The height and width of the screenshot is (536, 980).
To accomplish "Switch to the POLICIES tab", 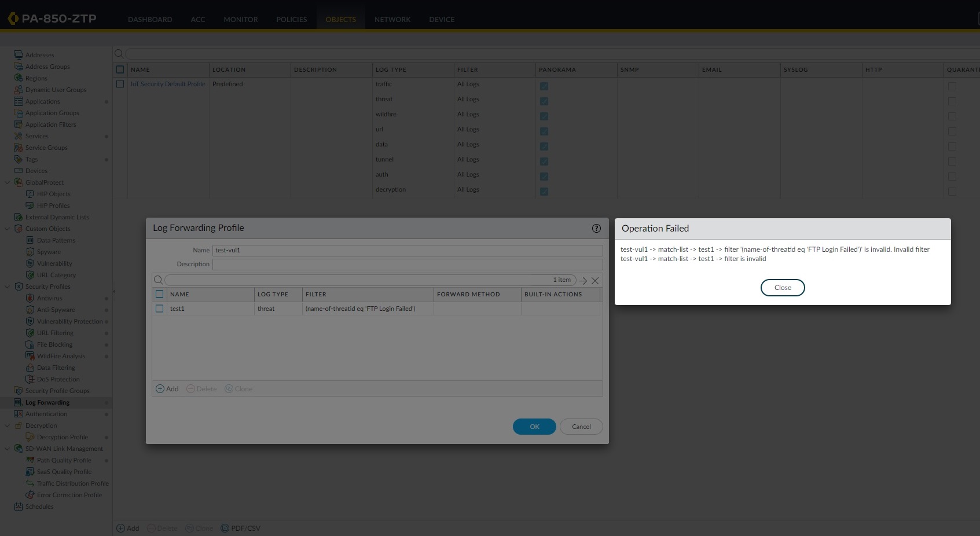I will click(291, 19).
